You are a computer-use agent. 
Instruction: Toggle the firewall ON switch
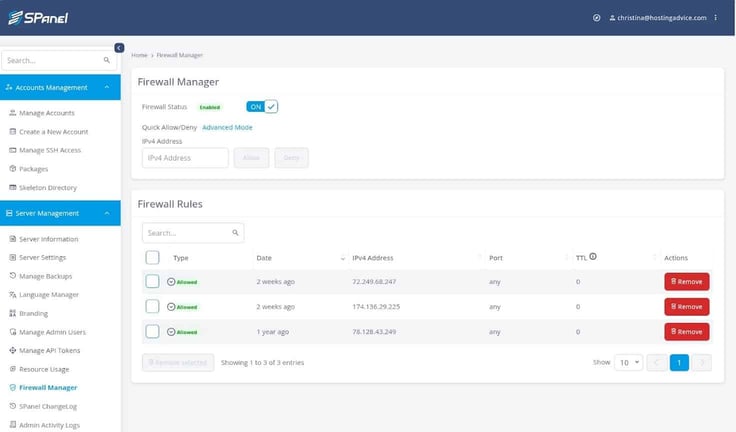click(262, 107)
